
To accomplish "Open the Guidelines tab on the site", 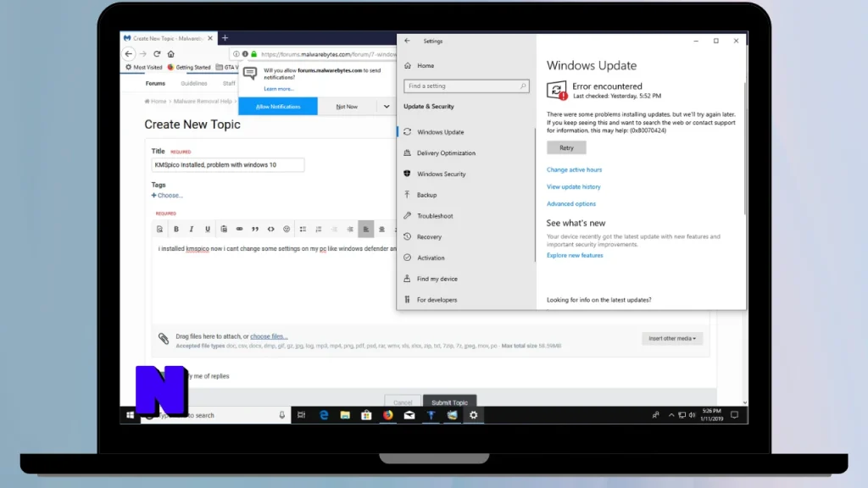I will pyautogui.click(x=194, y=84).
